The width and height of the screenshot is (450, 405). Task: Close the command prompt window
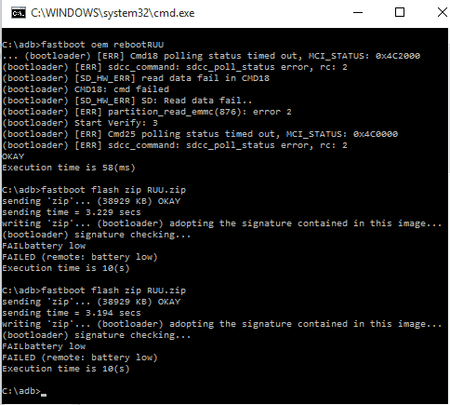[442, 13]
